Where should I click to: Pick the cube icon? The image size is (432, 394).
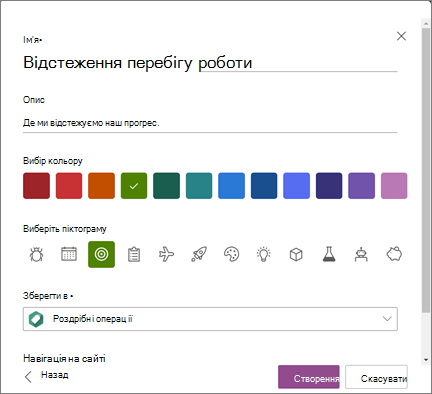[296, 255]
